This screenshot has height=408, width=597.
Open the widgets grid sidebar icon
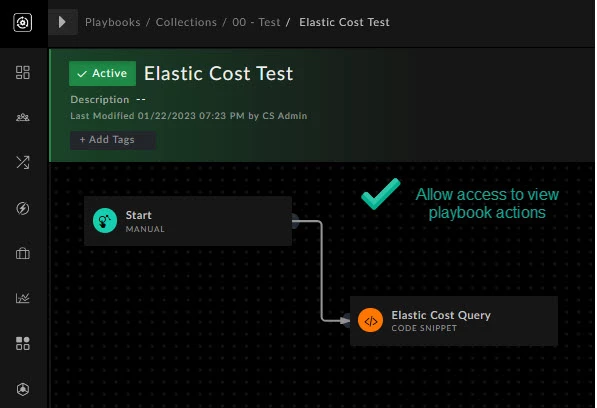click(x=23, y=343)
